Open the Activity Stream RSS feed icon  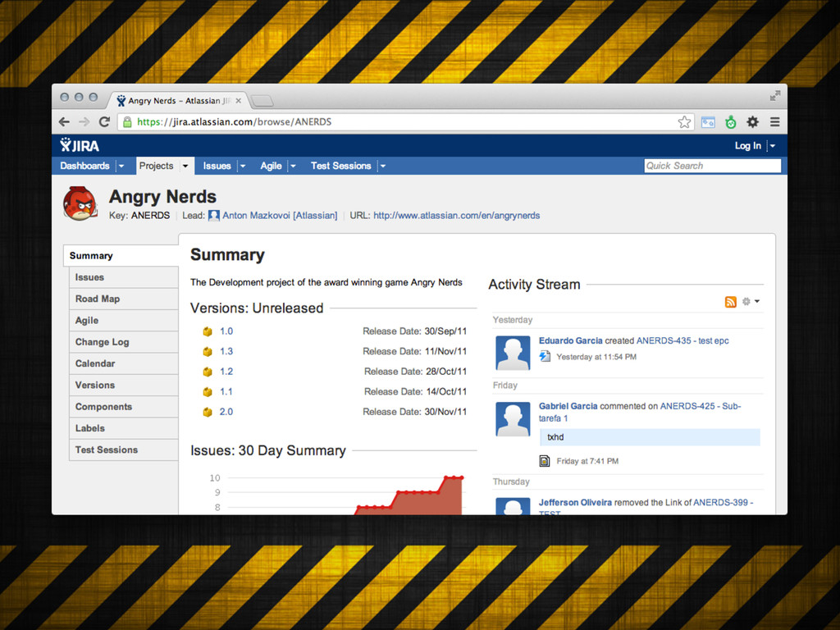pos(730,302)
